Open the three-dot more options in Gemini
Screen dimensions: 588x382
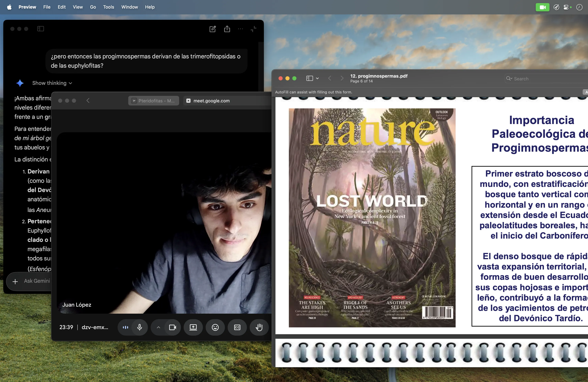pyautogui.click(x=240, y=29)
